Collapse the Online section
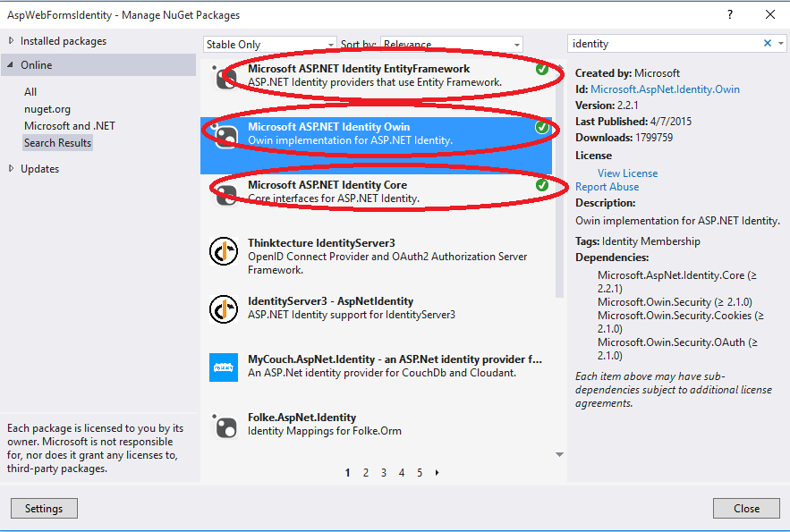Image resolution: width=790 pixels, height=532 pixels. coord(11,65)
